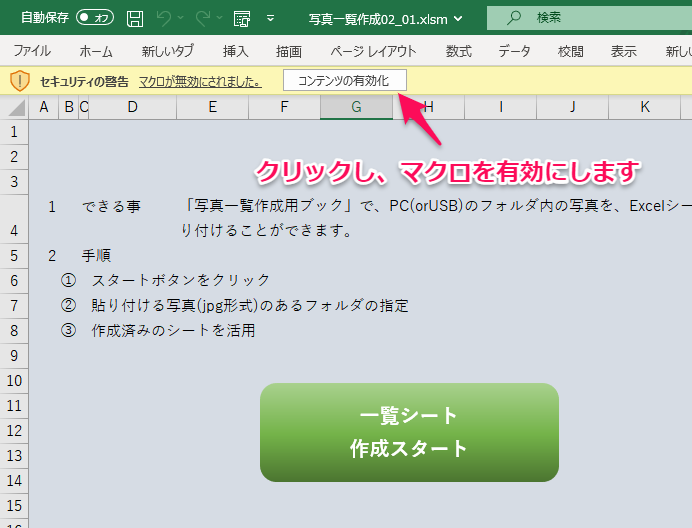The width and height of the screenshot is (692, 528).
Task: Click the security warning shield icon
Action: [19, 80]
